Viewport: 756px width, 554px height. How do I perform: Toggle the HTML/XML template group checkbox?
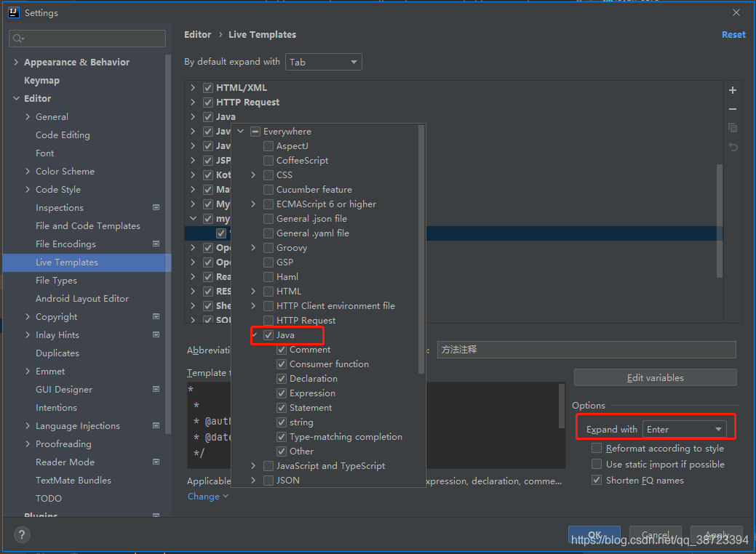click(208, 88)
